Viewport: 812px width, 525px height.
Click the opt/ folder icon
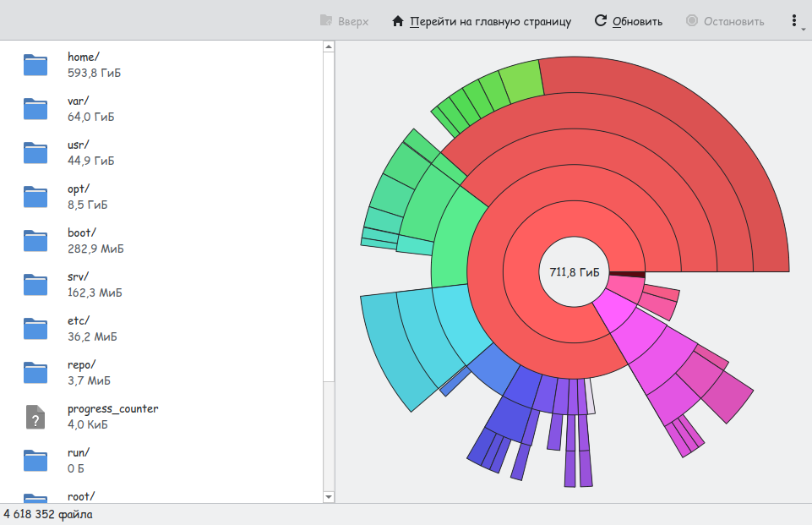[35, 197]
